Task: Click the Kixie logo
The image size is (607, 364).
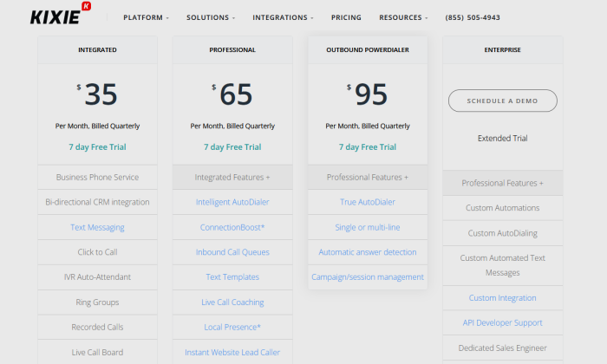Action: pos(61,14)
